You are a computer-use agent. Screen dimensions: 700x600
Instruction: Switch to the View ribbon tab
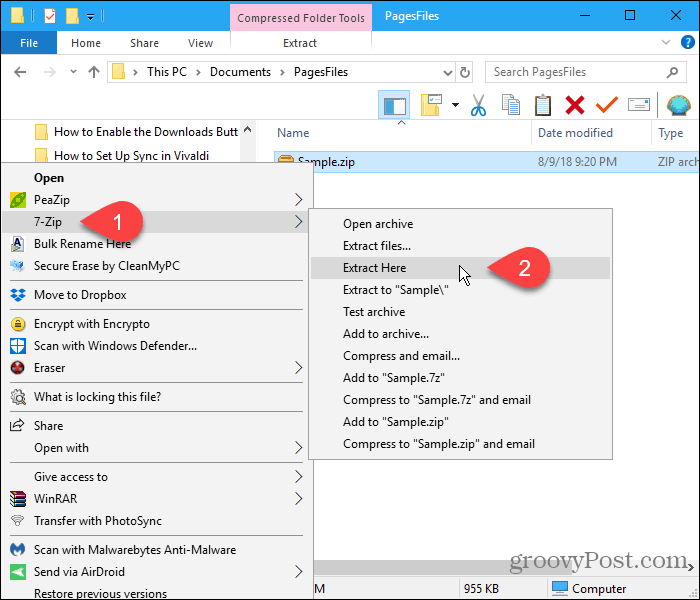pos(200,43)
